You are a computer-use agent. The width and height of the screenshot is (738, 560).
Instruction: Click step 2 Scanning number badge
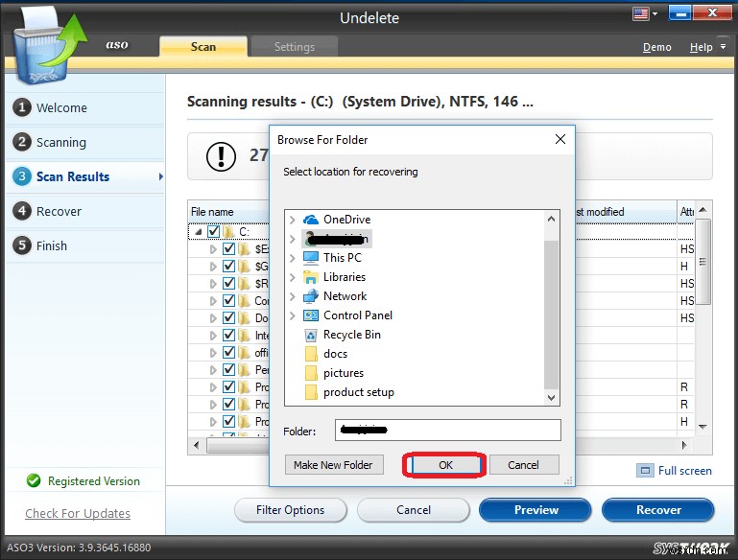[22, 142]
